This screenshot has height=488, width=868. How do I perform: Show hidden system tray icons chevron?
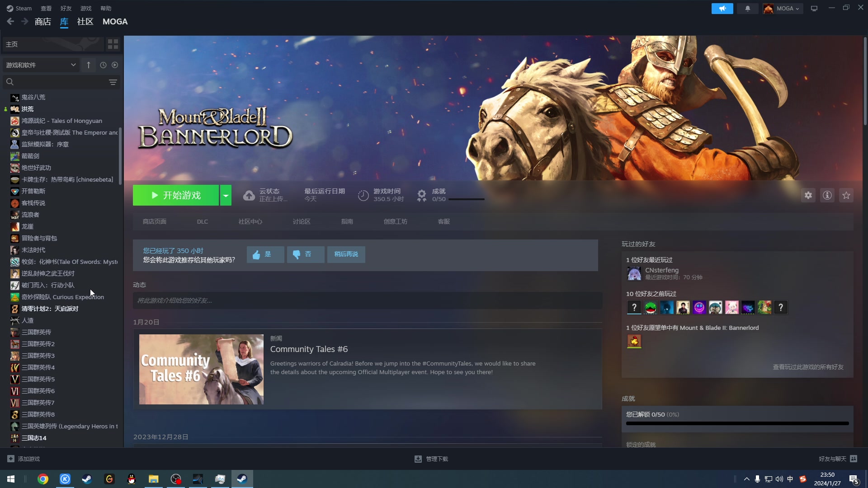click(x=746, y=479)
